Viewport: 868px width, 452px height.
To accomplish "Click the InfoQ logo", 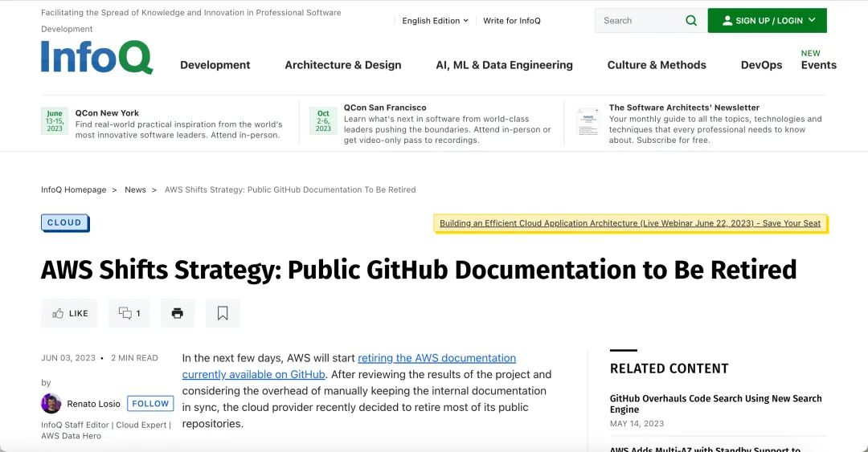I will pos(97,57).
